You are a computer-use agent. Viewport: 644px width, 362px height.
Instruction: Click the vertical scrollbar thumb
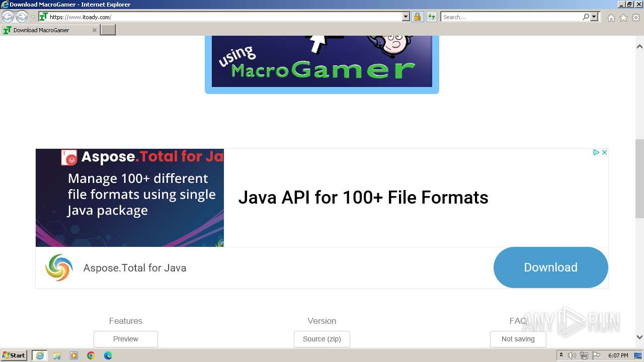point(639,178)
